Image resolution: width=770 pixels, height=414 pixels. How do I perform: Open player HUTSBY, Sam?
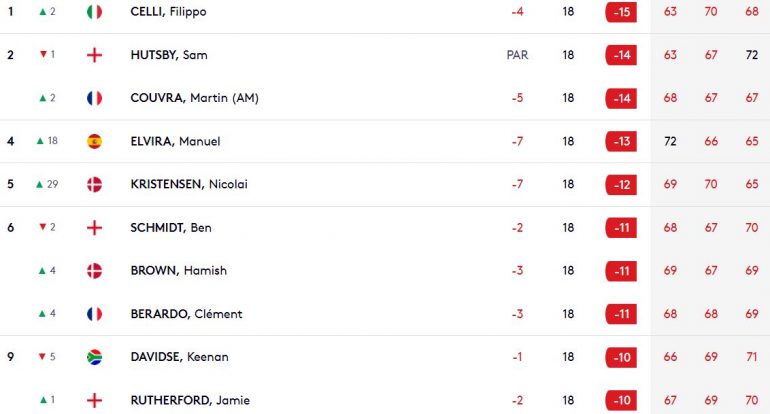coord(169,55)
